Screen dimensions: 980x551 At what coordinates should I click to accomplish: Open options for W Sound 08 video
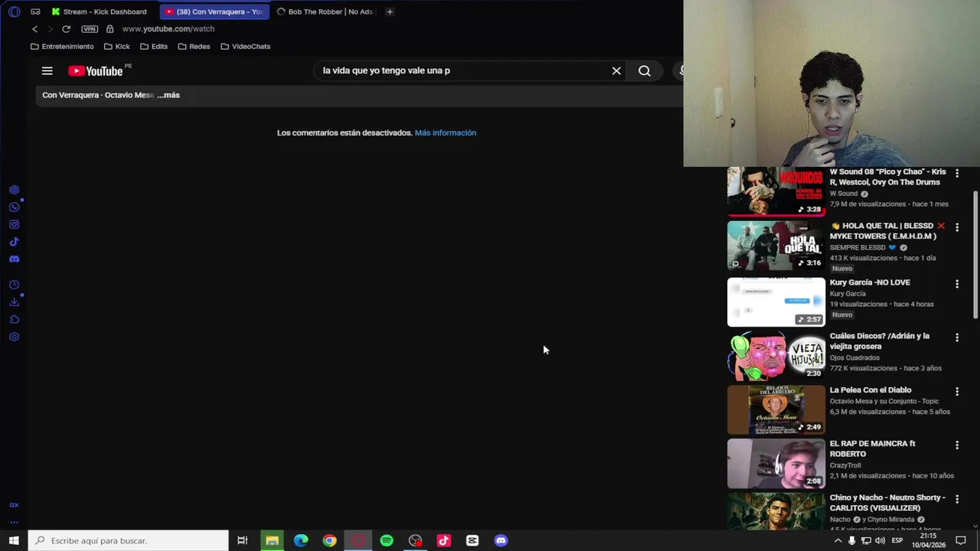point(956,174)
